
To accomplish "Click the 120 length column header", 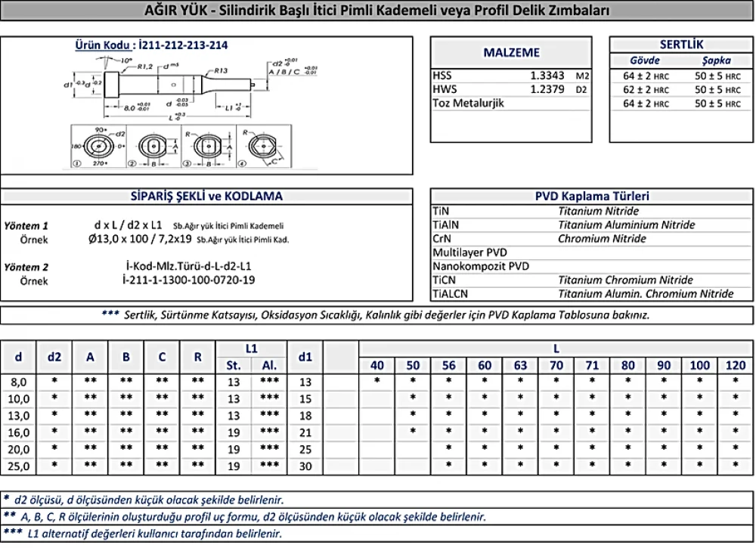I will click(x=735, y=366).
